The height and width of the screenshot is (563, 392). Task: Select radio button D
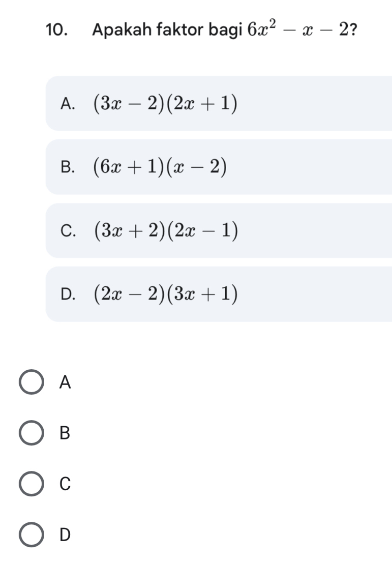[31, 536]
